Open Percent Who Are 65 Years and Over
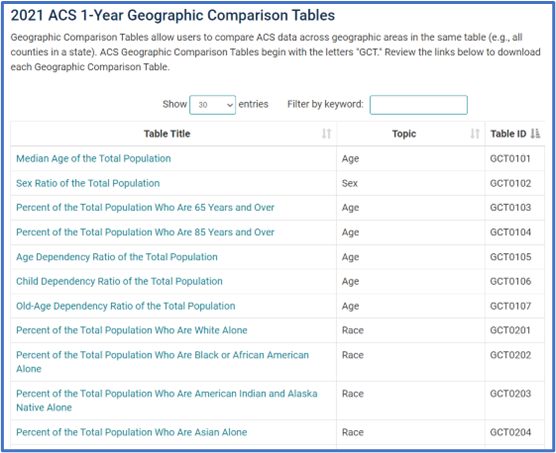 click(x=145, y=208)
